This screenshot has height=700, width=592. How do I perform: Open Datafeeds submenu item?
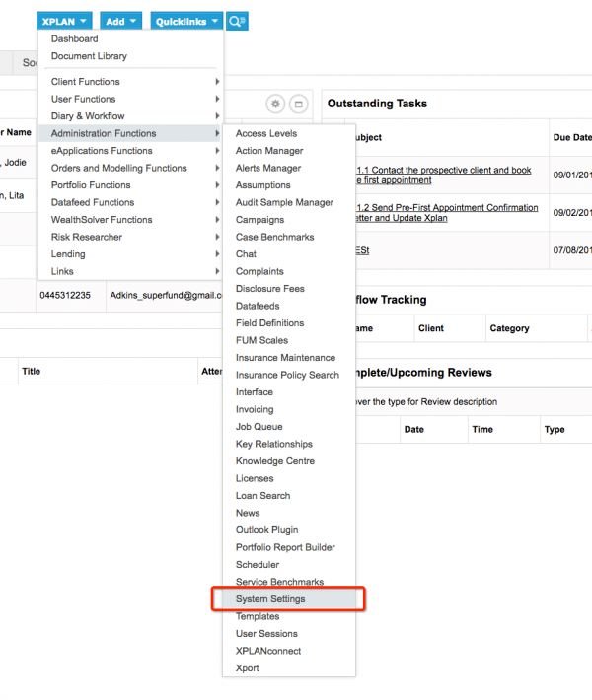pyautogui.click(x=258, y=306)
